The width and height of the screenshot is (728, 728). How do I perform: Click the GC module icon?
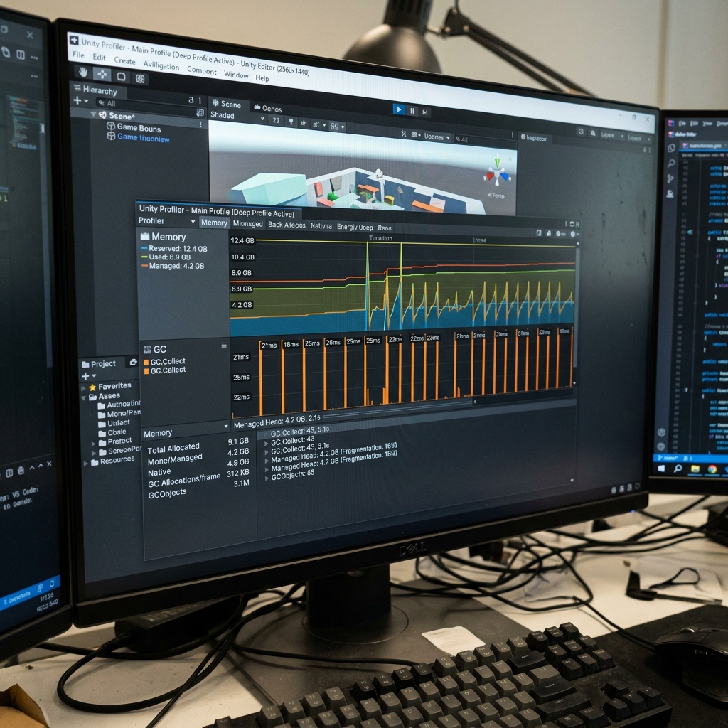coord(147,349)
